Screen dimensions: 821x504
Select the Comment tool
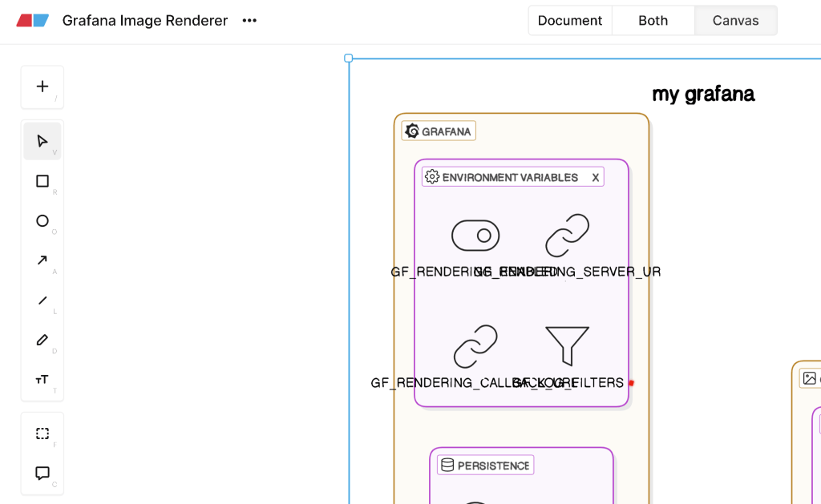(42, 474)
